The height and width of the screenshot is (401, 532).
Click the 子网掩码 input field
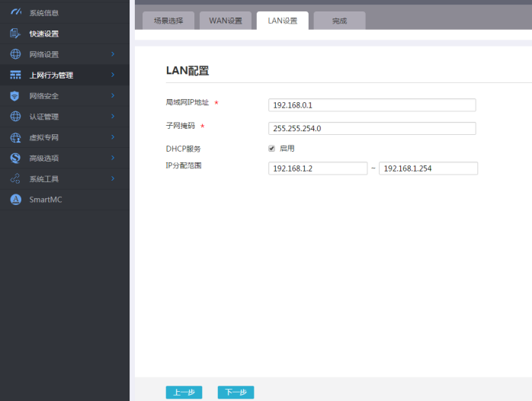372,128
